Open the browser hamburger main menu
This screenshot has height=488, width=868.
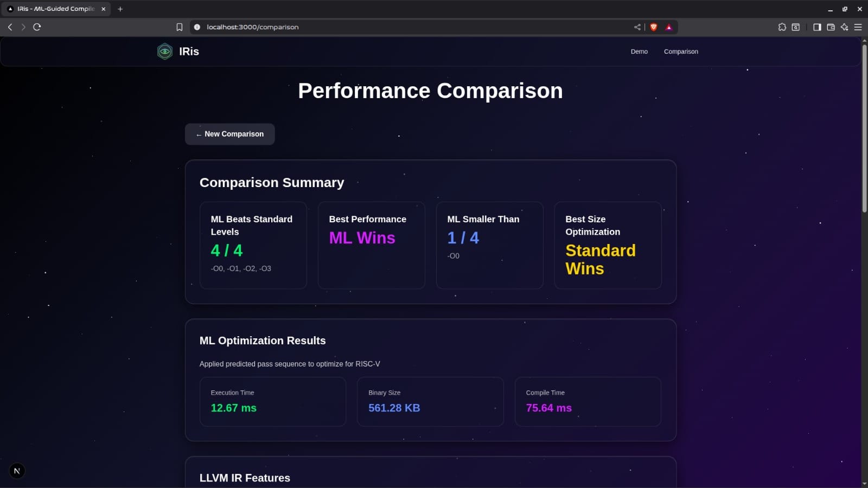click(858, 27)
